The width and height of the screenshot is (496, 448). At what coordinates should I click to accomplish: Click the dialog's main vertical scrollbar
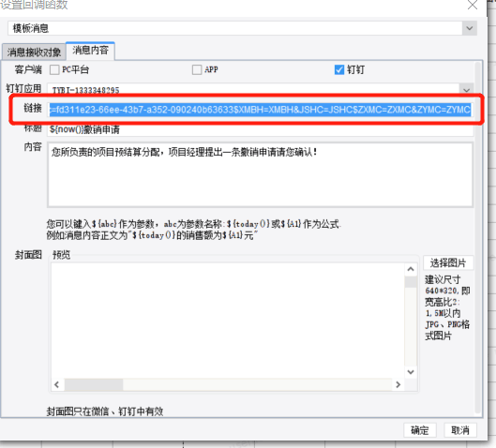pyautogui.click(x=478, y=237)
